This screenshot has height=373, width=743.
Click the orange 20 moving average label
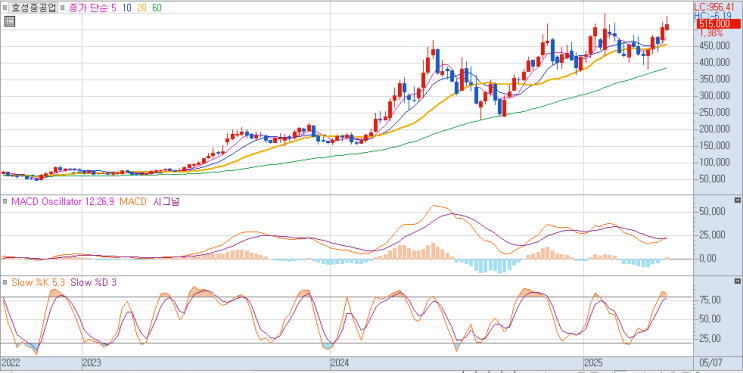coord(142,8)
